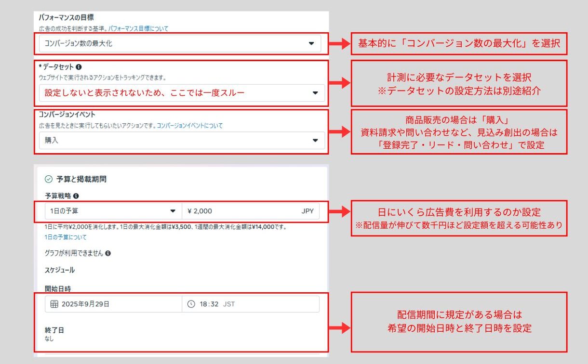Viewport: 588px width, 364px height.
Task: Expand the データセット selection dropdown
Action: [181, 93]
